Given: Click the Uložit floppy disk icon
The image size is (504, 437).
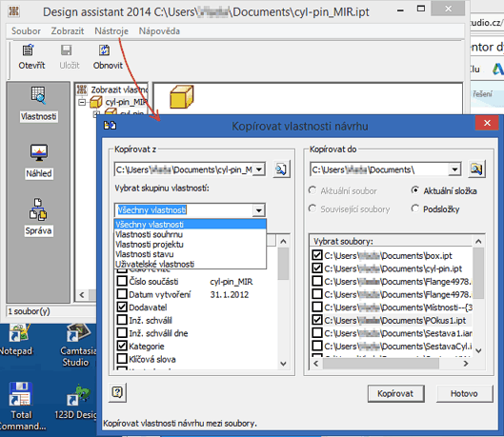Looking at the screenshot, I should (66, 50).
